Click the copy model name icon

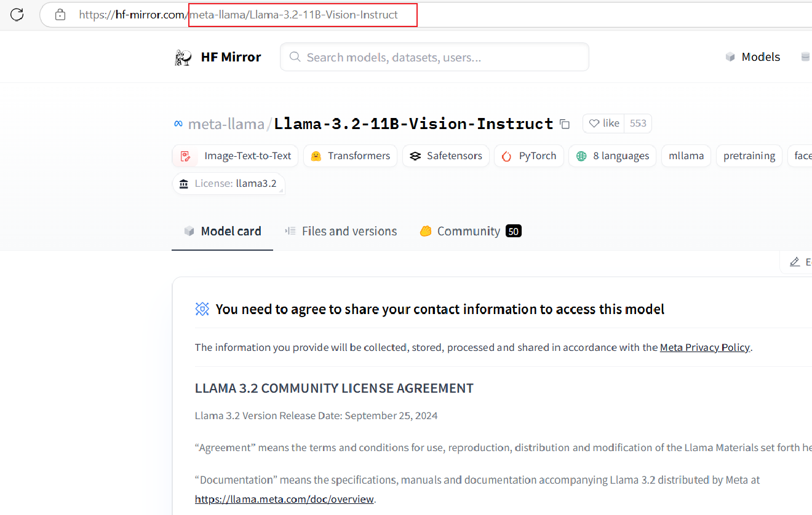(x=565, y=124)
